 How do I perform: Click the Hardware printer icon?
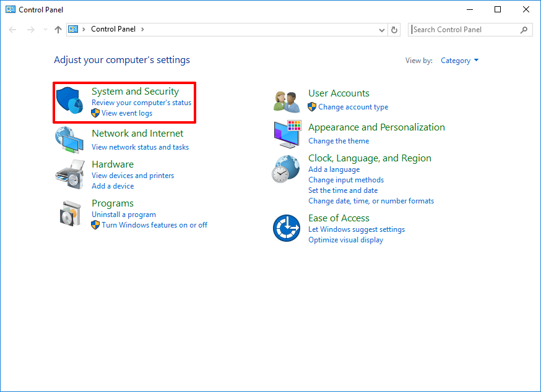pyautogui.click(x=69, y=175)
